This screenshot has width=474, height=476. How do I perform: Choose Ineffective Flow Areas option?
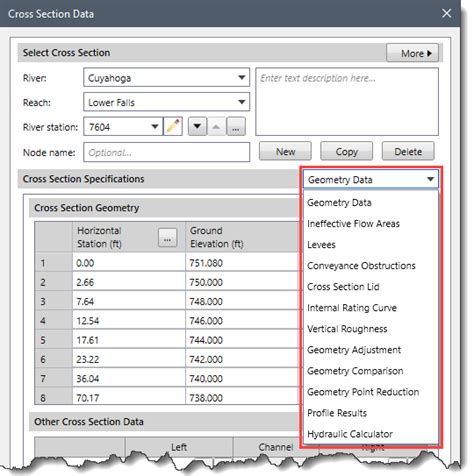click(x=371, y=224)
